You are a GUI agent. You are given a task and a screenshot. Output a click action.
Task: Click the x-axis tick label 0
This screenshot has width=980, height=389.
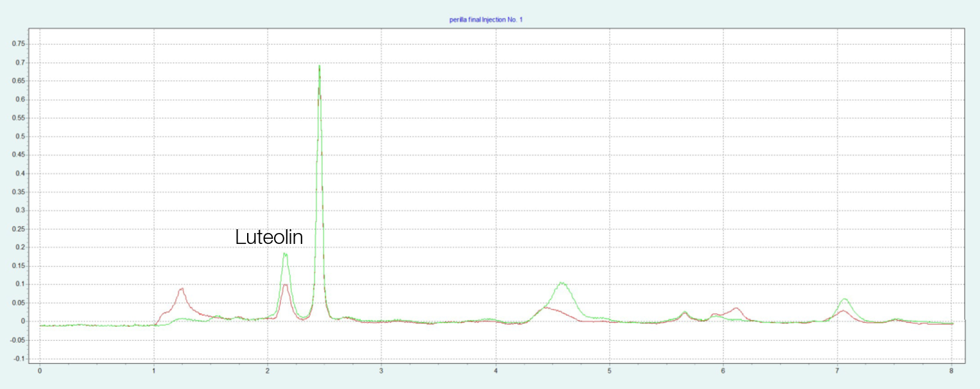click(40, 370)
